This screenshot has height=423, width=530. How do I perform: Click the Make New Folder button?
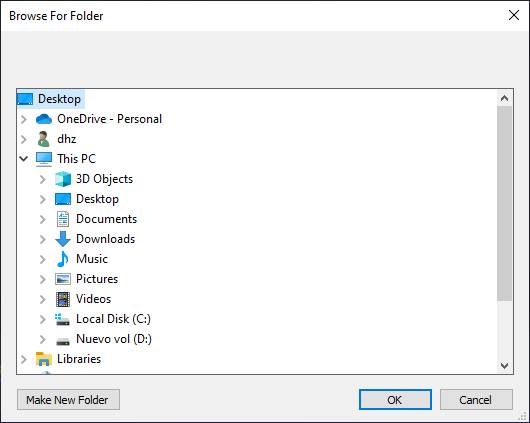(x=68, y=400)
